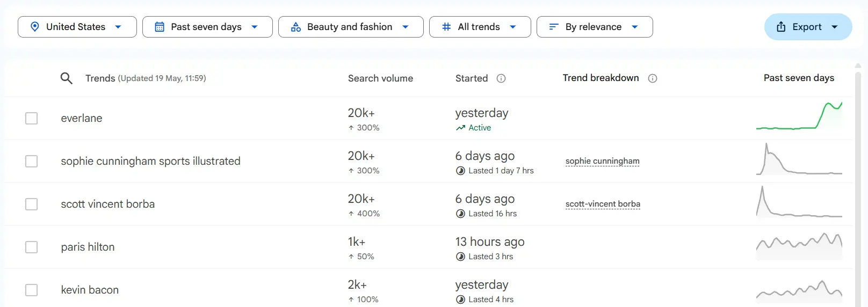The image size is (868, 307).
Task: Click the shapes category icon for Beauty and fashion
Action: pyautogui.click(x=296, y=27)
